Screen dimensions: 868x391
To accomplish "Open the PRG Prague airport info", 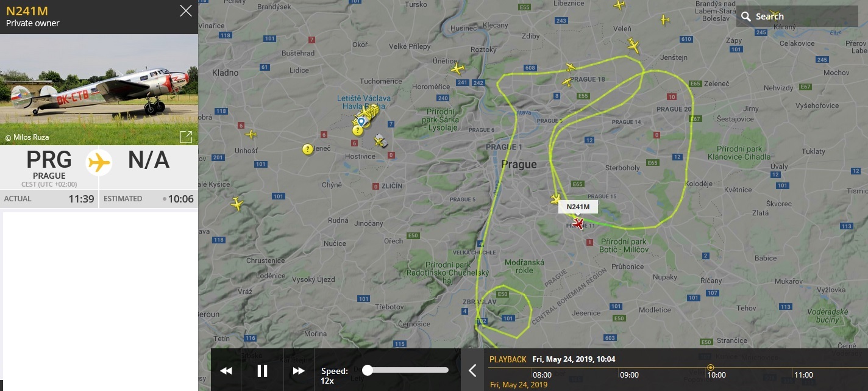I will [x=49, y=165].
